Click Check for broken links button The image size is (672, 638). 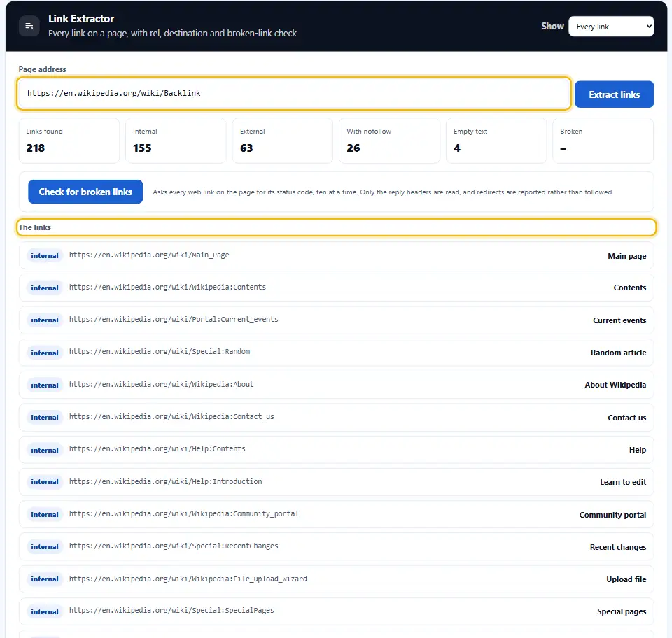click(x=85, y=192)
